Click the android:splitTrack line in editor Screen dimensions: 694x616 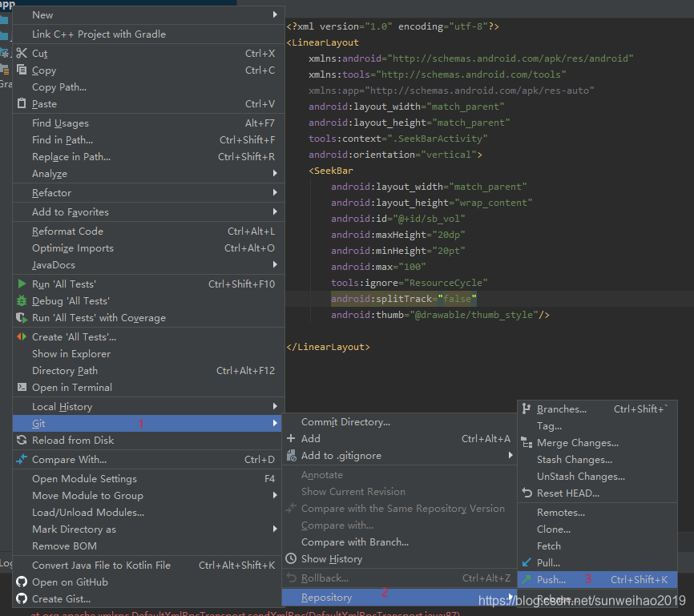[404, 299]
